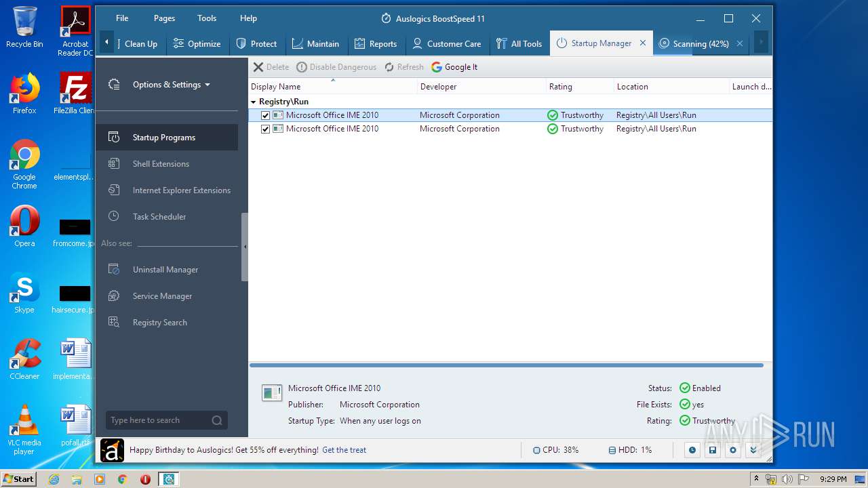Open Chrome from taskbar

(122, 479)
